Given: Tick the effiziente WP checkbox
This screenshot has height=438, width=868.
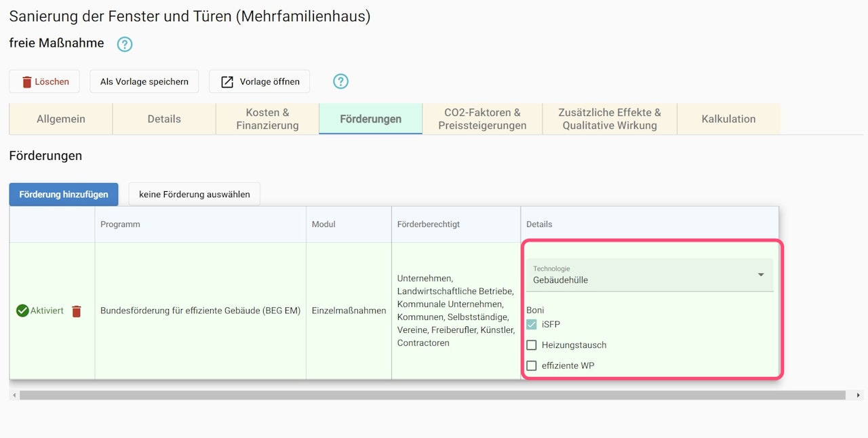Looking at the screenshot, I should coord(532,365).
